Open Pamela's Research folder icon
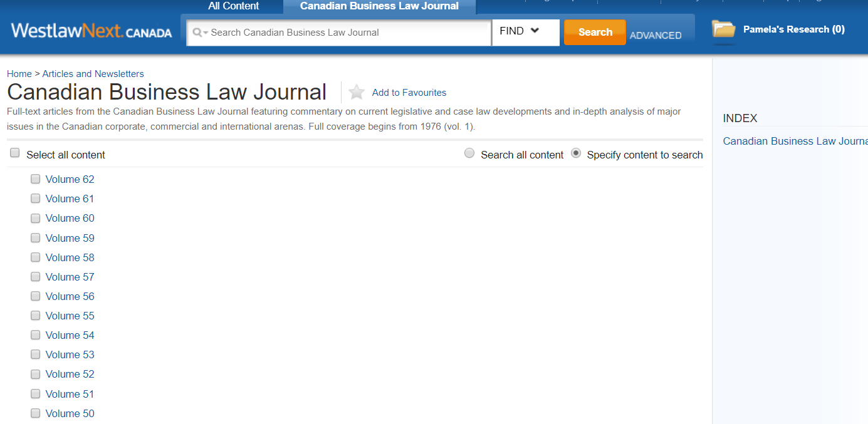868x424 pixels. coord(724,29)
